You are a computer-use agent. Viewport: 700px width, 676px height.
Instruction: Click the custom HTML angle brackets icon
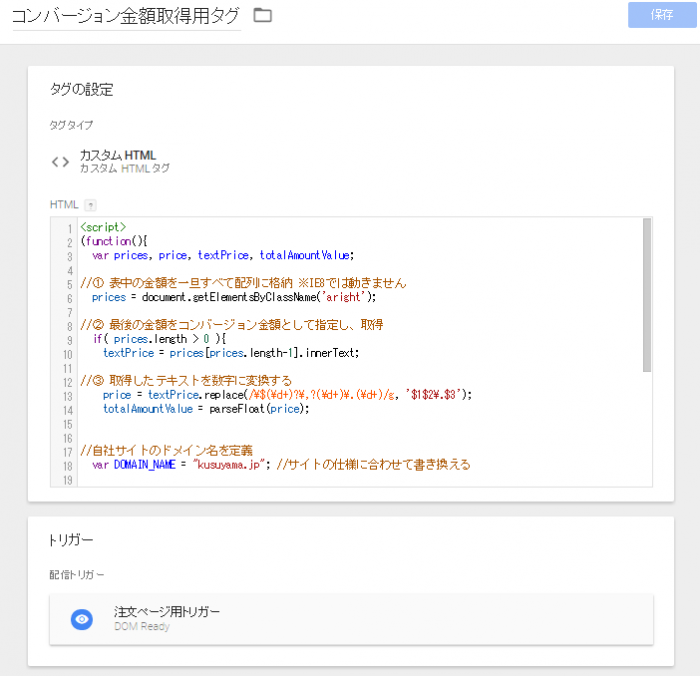[60, 161]
